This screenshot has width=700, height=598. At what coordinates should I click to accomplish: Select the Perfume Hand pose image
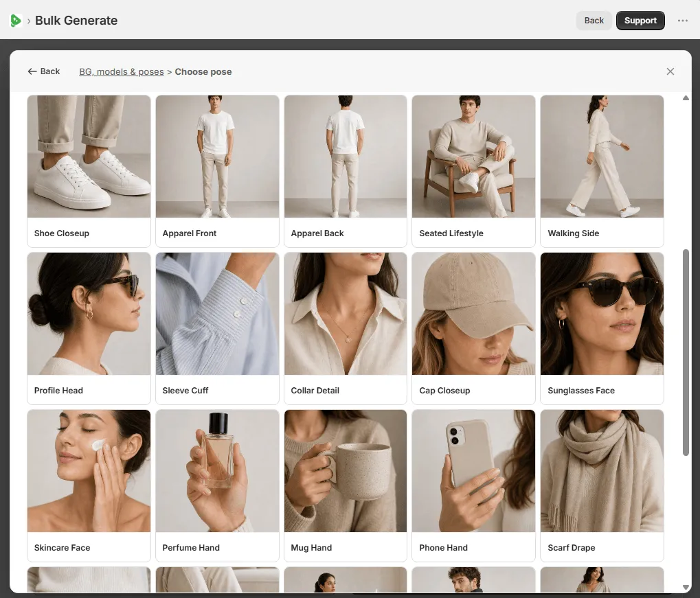(x=217, y=471)
